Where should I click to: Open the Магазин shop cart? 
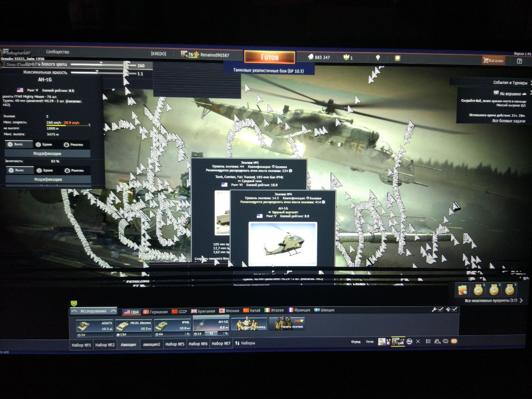[493, 60]
